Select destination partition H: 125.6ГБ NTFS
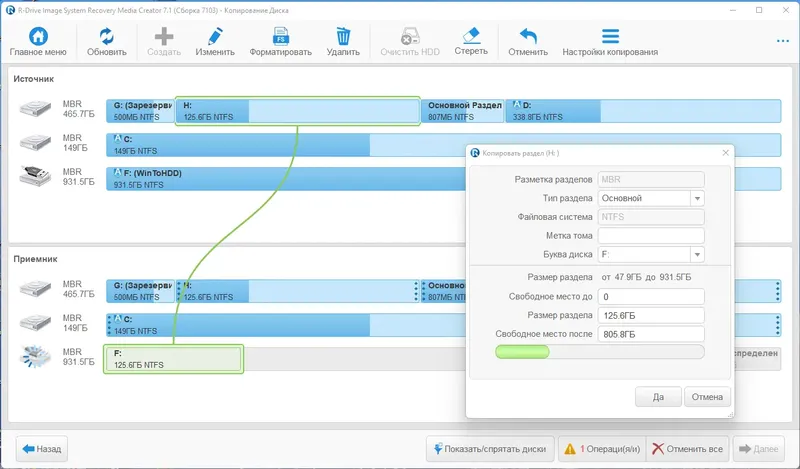The width and height of the screenshot is (800, 469). [x=297, y=291]
